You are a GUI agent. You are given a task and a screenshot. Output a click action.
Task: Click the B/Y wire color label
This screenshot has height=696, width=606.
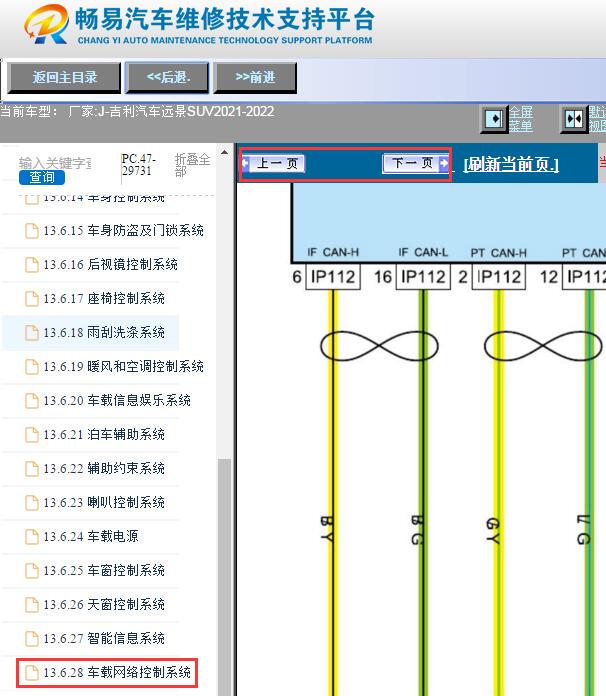pos(327,528)
